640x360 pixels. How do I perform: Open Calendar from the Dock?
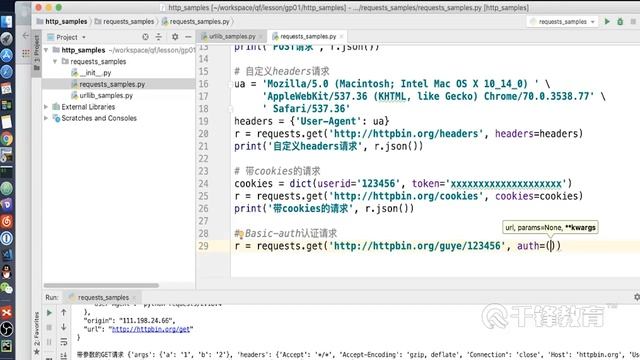(7, 89)
